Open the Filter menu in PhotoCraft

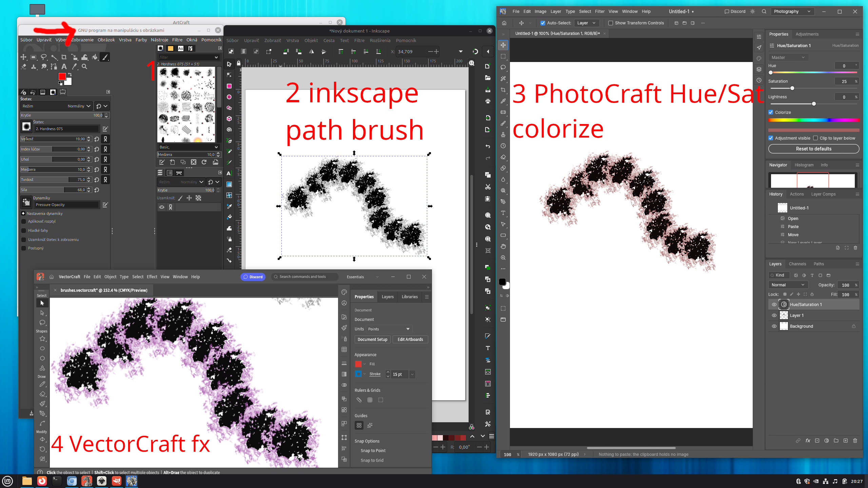(x=599, y=12)
